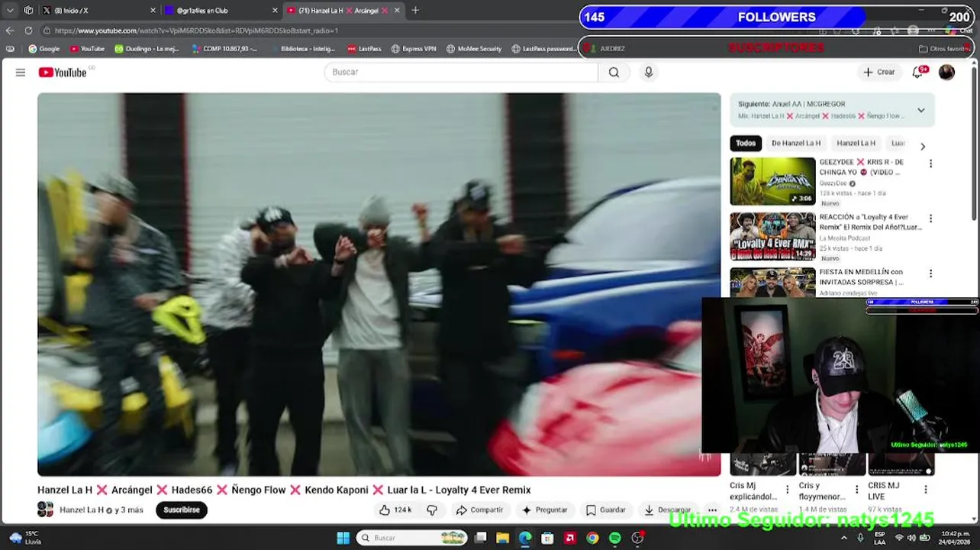This screenshot has height=550, width=980.
Task: Open Microsoft Edge from the taskbar
Action: pyautogui.click(x=525, y=539)
